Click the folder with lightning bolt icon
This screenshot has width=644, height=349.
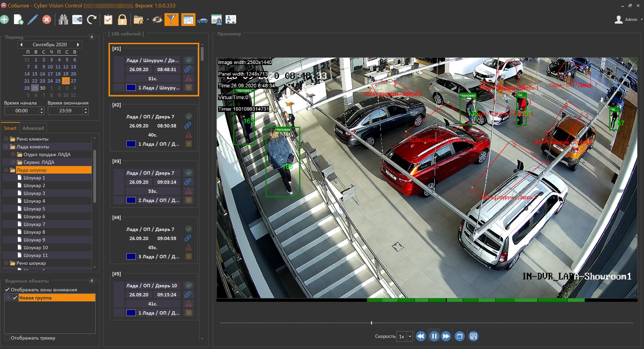[x=138, y=19]
